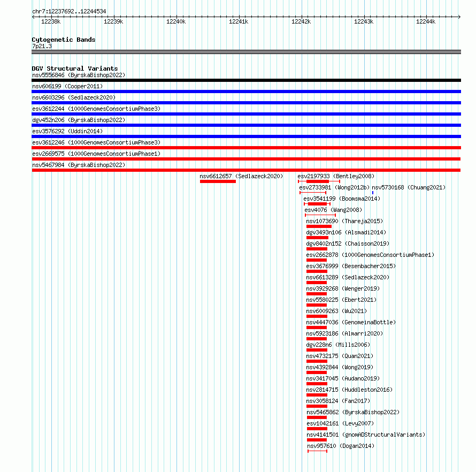Select esv3612244 (1000GenomesConsortiumPhase3) label

pyautogui.click(x=96, y=109)
